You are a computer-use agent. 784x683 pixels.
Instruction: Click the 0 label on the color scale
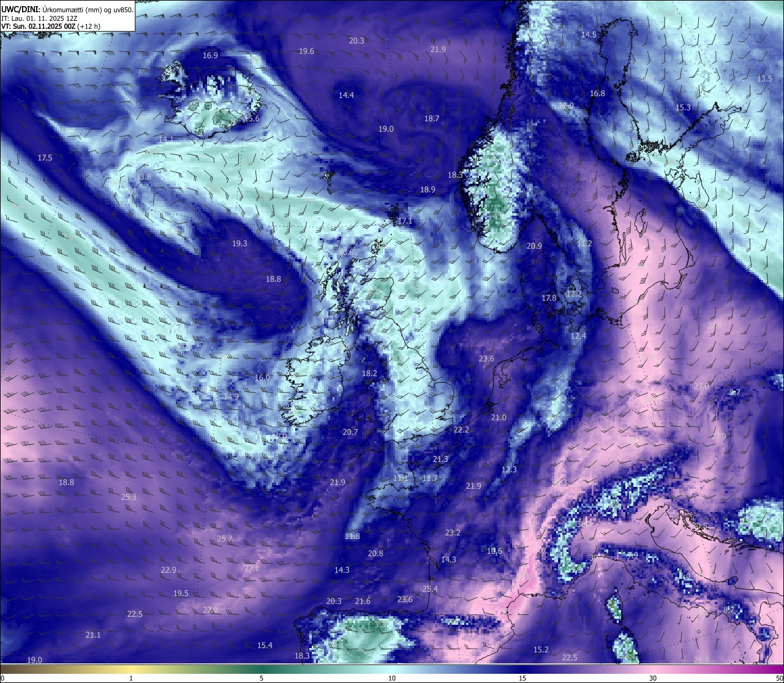click(2, 678)
